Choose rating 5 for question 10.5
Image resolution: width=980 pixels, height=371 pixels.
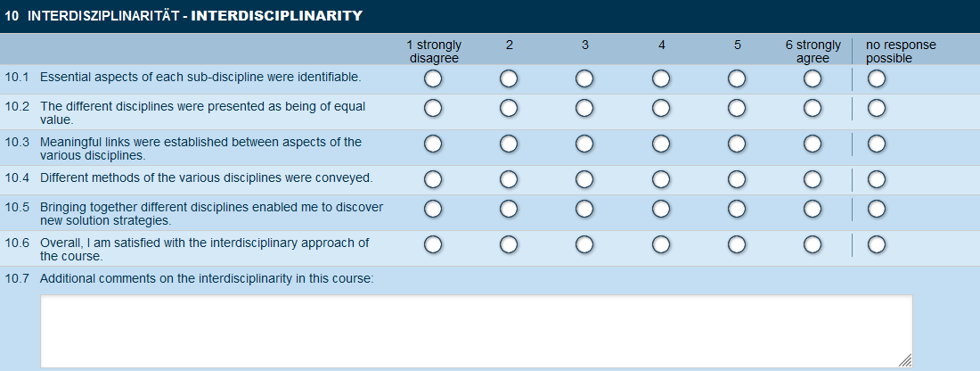point(737,210)
